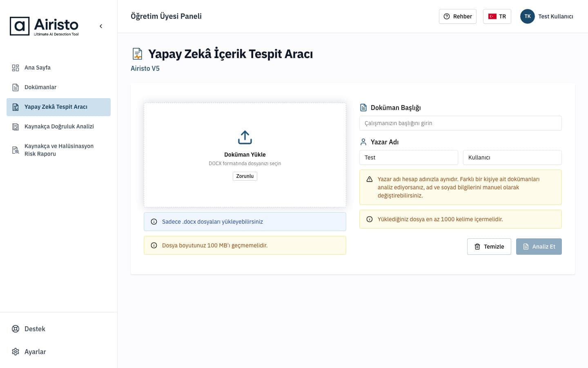Click the TK user avatar
This screenshot has width=588, height=368.
pyautogui.click(x=528, y=16)
